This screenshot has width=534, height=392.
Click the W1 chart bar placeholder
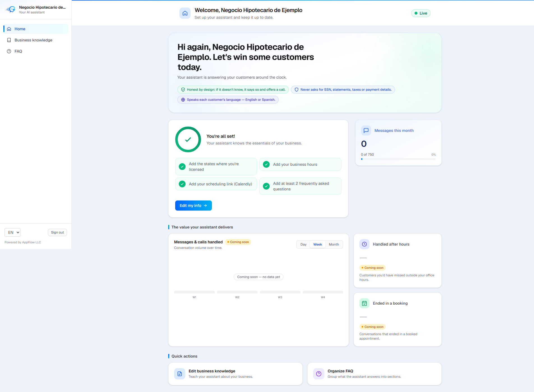point(194,292)
